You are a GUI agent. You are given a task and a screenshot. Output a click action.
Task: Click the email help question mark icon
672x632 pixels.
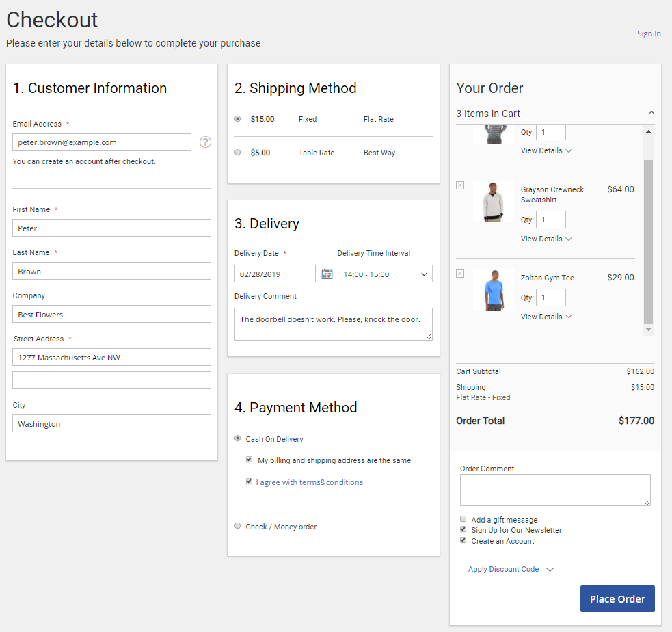(205, 142)
